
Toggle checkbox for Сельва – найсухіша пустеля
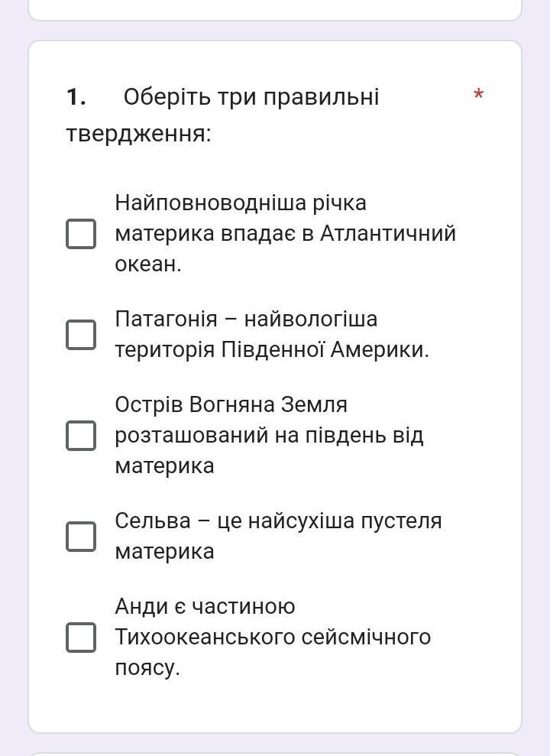[x=81, y=536]
